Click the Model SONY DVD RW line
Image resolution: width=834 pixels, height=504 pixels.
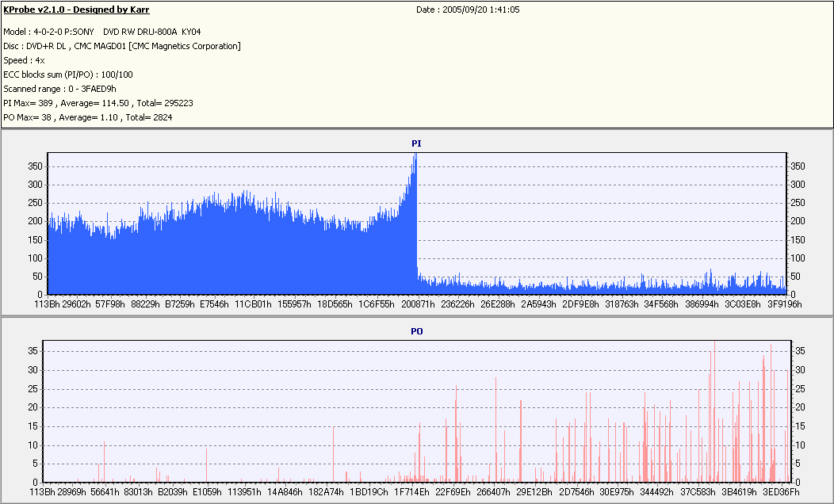(102, 32)
